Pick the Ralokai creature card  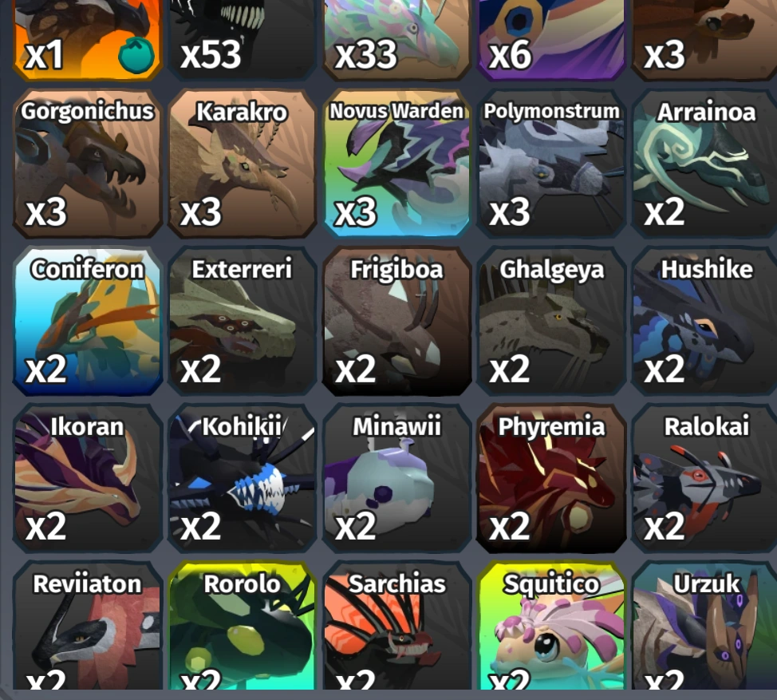tap(704, 478)
